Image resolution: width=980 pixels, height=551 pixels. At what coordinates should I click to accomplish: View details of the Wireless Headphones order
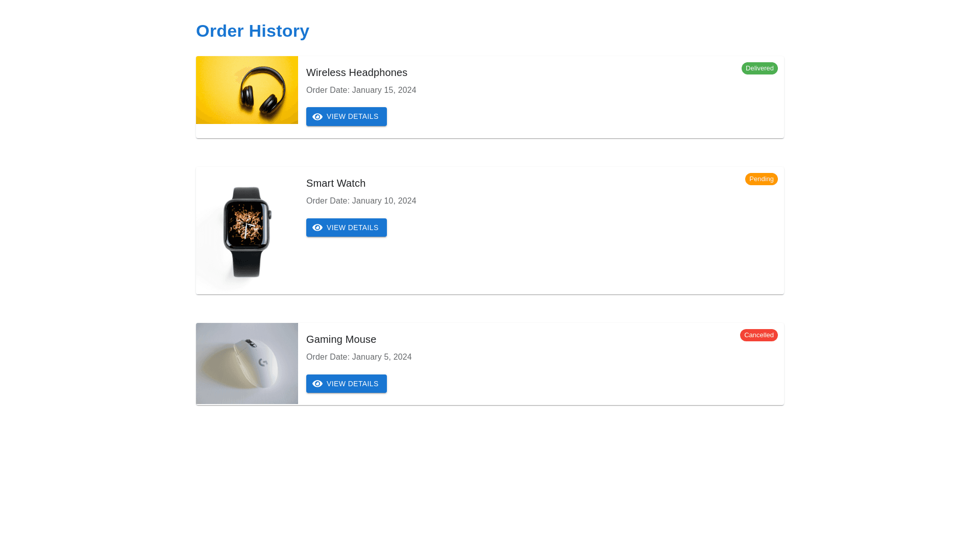click(x=347, y=117)
